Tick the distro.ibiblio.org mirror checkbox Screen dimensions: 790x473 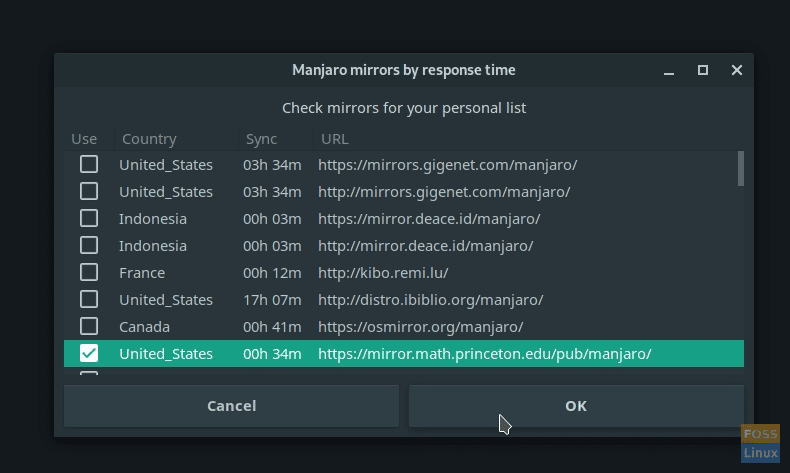tap(89, 299)
